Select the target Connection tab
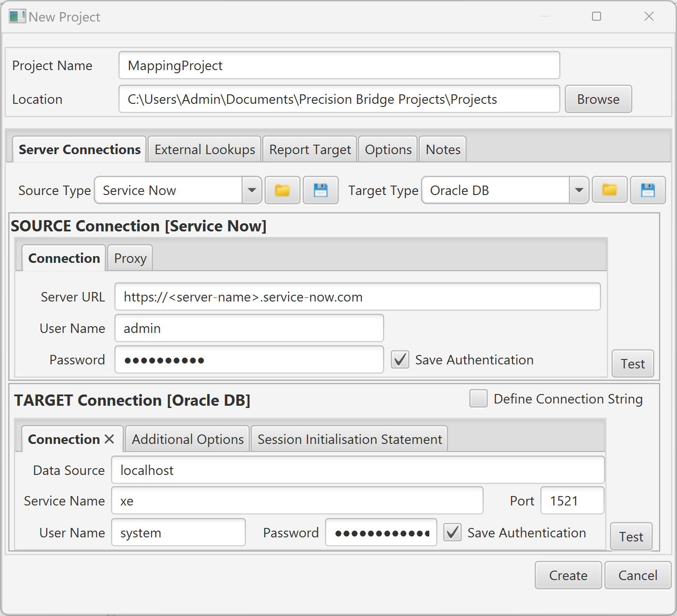Viewport: 677px width, 616px height. (64, 439)
